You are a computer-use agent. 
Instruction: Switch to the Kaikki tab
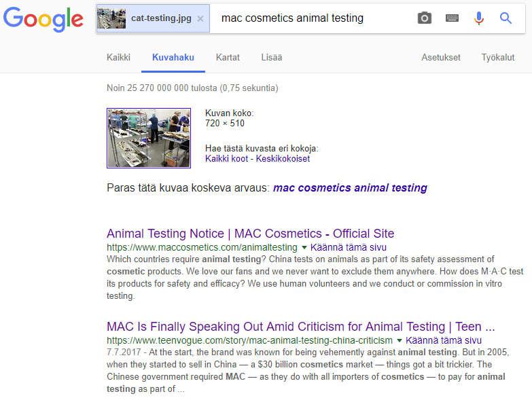pyautogui.click(x=118, y=57)
